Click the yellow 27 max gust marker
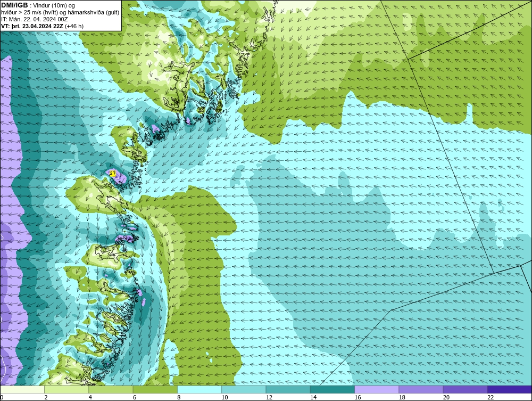The height and width of the screenshot is (401, 532). (113, 173)
